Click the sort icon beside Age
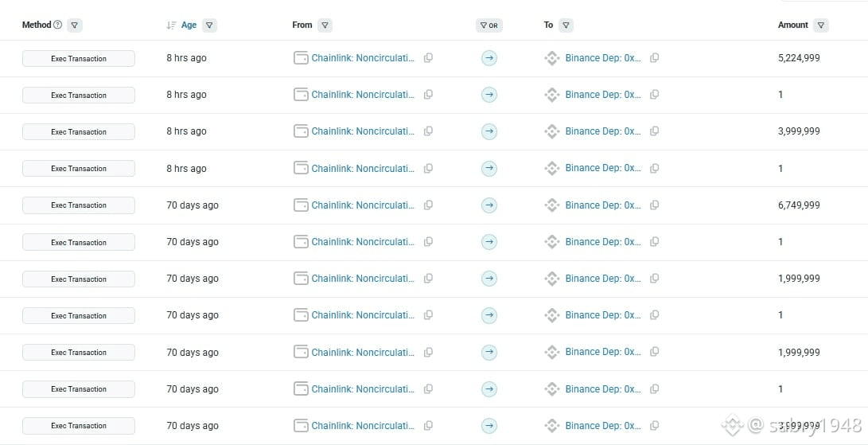 pyautogui.click(x=171, y=25)
